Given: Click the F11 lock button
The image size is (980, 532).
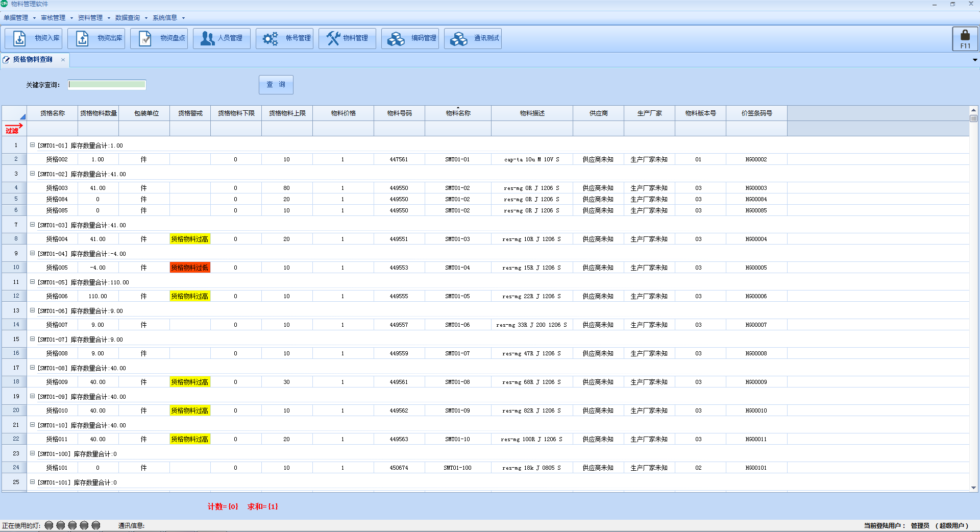Looking at the screenshot, I should [x=965, y=39].
